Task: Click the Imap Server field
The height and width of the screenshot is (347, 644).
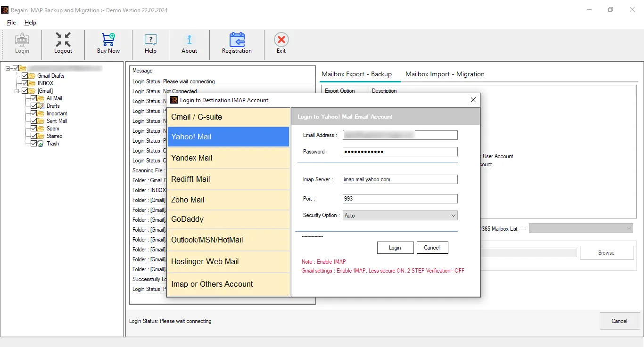Action: pos(400,179)
